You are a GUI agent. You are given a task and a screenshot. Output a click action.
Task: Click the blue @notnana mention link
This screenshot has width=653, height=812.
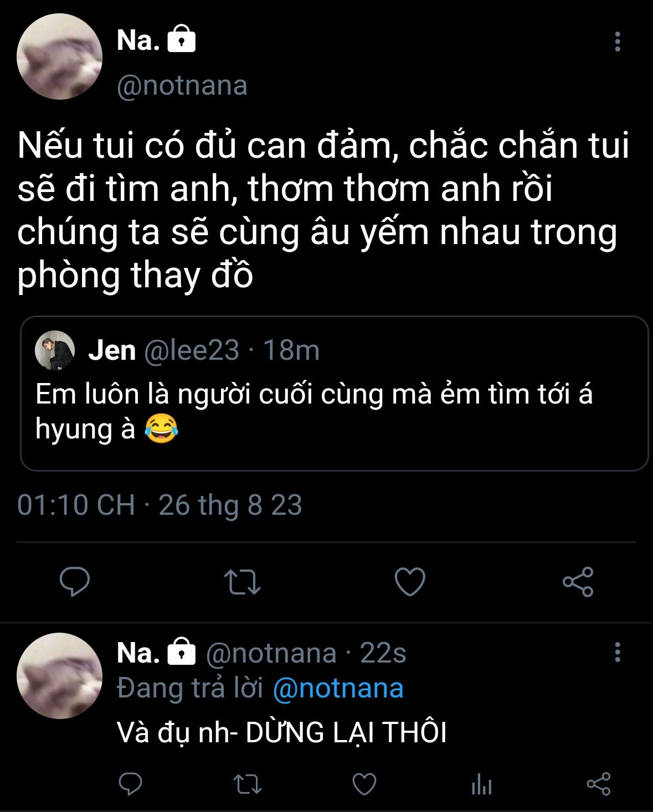(338, 689)
